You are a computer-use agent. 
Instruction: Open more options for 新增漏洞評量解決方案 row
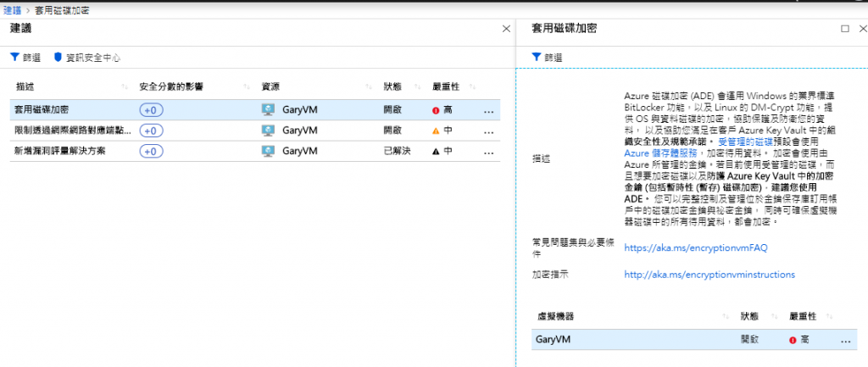click(x=488, y=153)
